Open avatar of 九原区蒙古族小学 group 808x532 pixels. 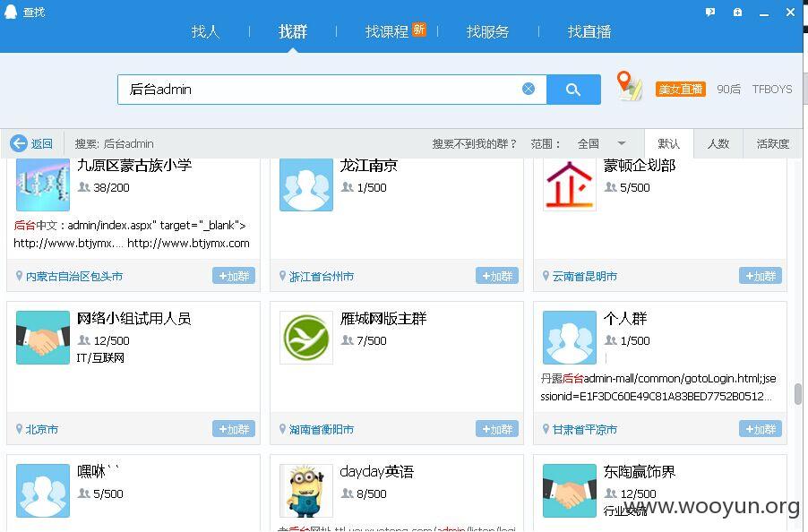[x=43, y=184]
